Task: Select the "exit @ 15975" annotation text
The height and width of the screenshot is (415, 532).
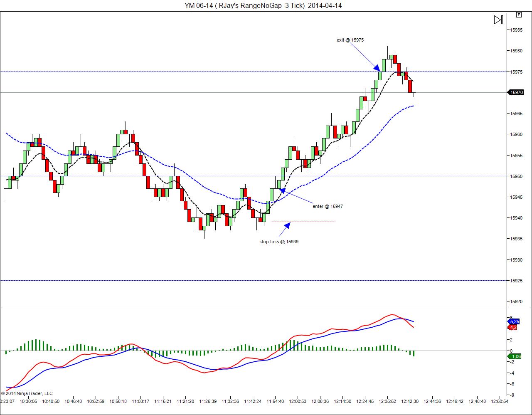Action: pyautogui.click(x=350, y=40)
